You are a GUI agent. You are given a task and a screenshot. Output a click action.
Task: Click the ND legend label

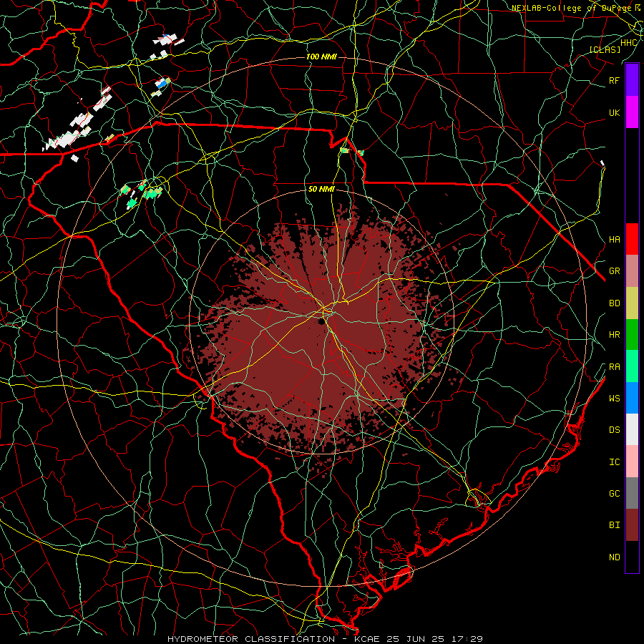pos(614,557)
